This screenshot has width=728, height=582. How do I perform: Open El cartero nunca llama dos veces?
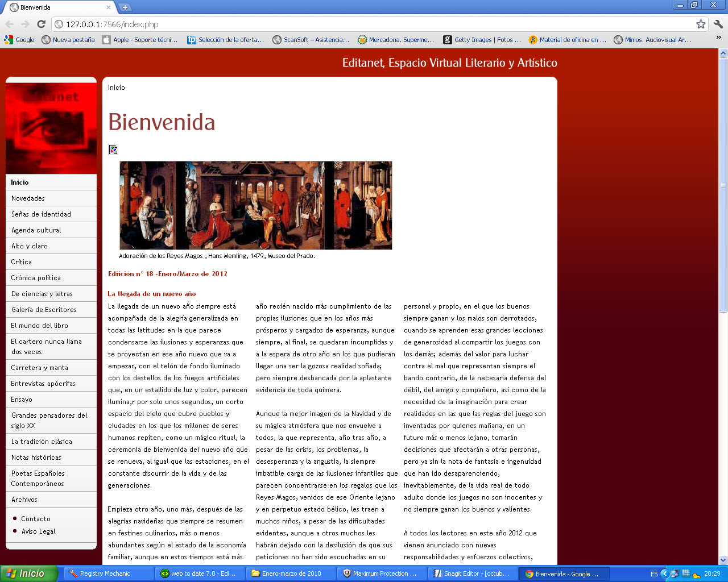click(x=51, y=347)
